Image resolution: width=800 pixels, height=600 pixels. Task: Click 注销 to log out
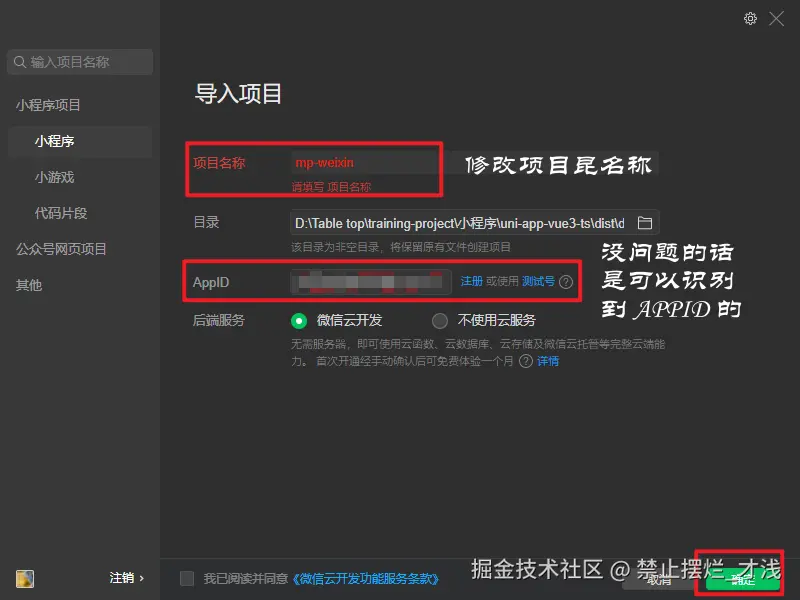[127, 578]
